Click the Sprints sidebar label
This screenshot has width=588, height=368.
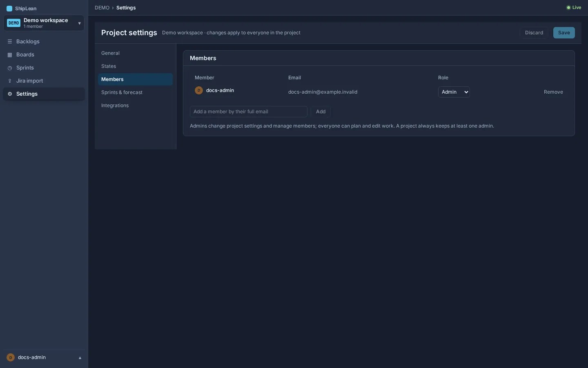25,68
